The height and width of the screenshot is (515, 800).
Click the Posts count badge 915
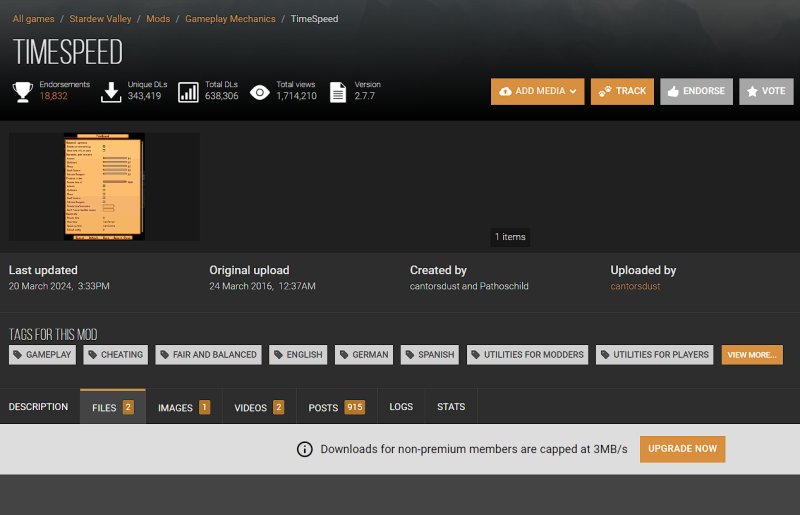355,407
